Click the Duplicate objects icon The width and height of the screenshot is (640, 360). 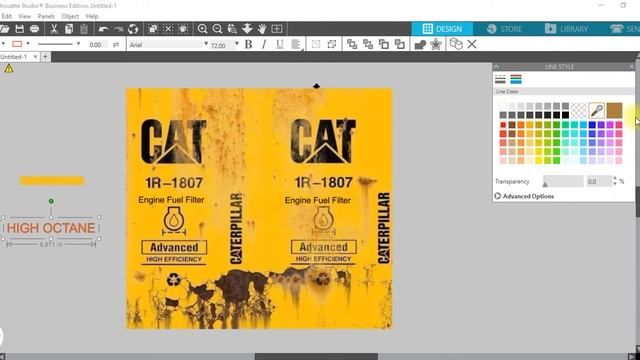[456, 44]
